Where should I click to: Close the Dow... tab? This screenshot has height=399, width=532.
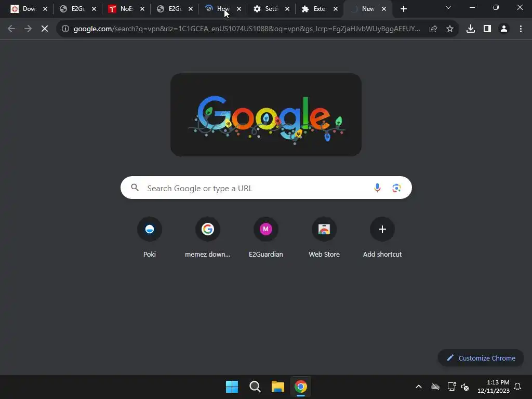45,9
